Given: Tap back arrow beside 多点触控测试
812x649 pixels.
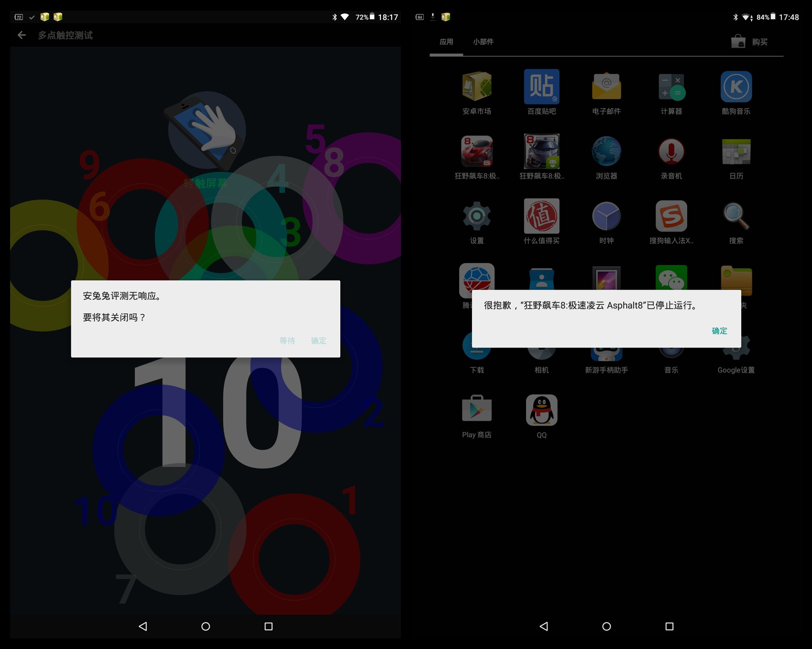Looking at the screenshot, I should [x=21, y=35].
